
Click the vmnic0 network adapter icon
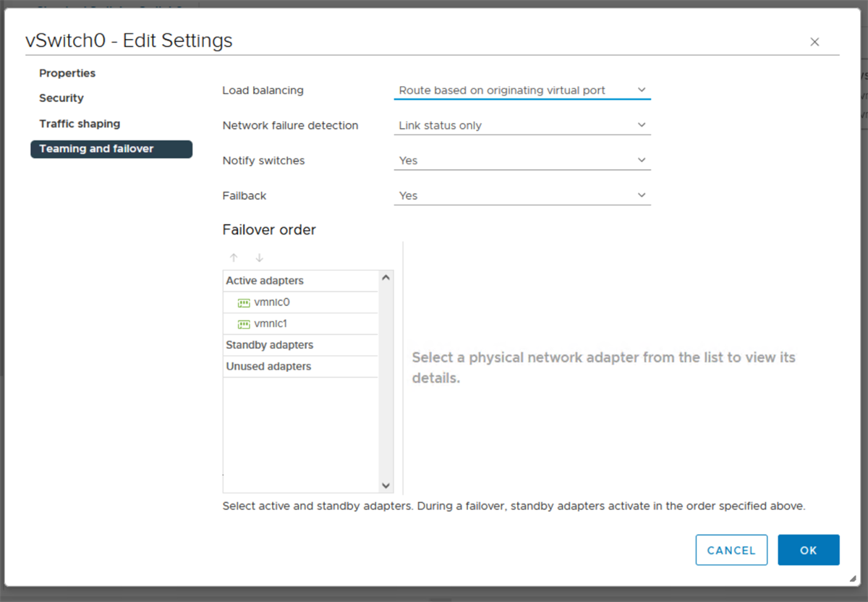pos(244,303)
